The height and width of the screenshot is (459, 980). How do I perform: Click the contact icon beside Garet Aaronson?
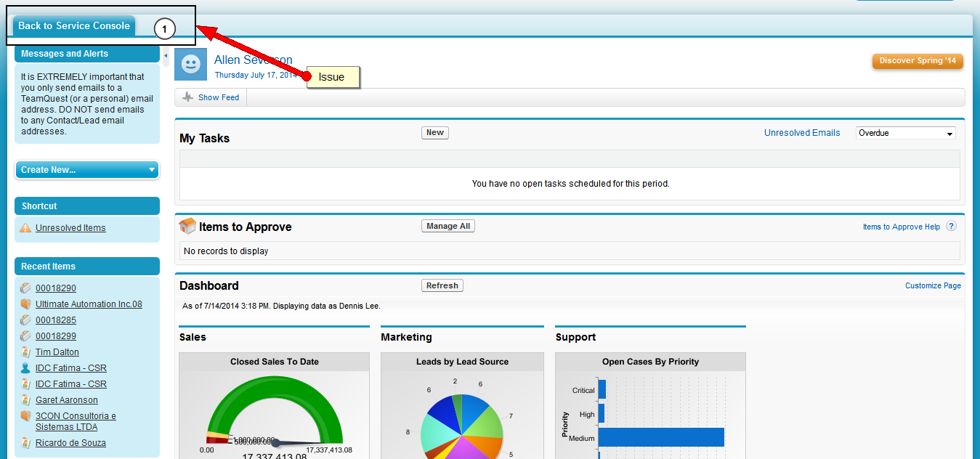[26, 400]
